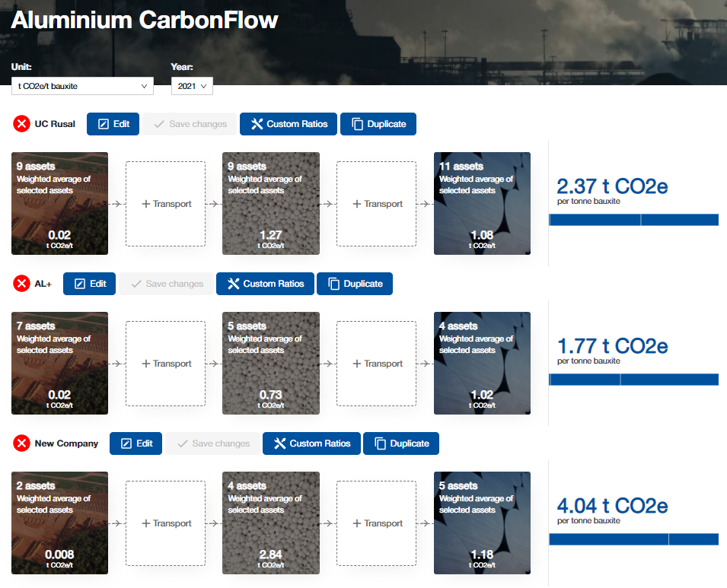The height and width of the screenshot is (588, 727).
Task: Click Edit button for UC Rusal
Action: point(113,124)
